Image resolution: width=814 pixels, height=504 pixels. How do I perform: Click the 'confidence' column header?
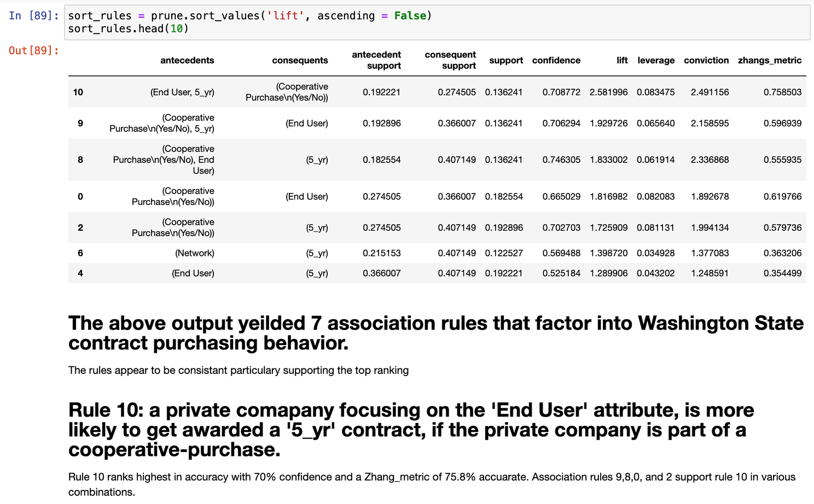[556, 61]
